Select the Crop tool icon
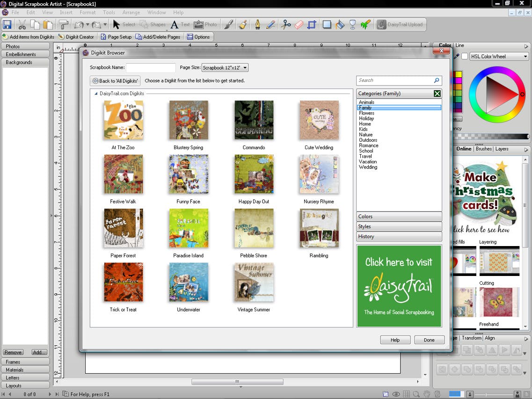Image resolution: width=532 pixels, height=399 pixels. click(x=312, y=24)
